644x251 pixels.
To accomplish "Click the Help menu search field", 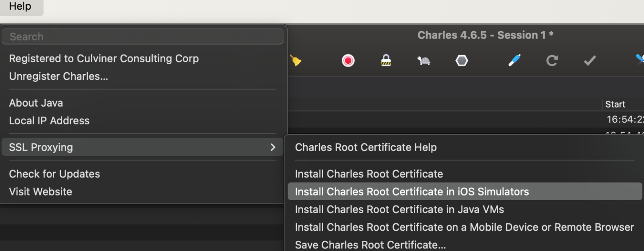I will pyautogui.click(x=143, y=37).
